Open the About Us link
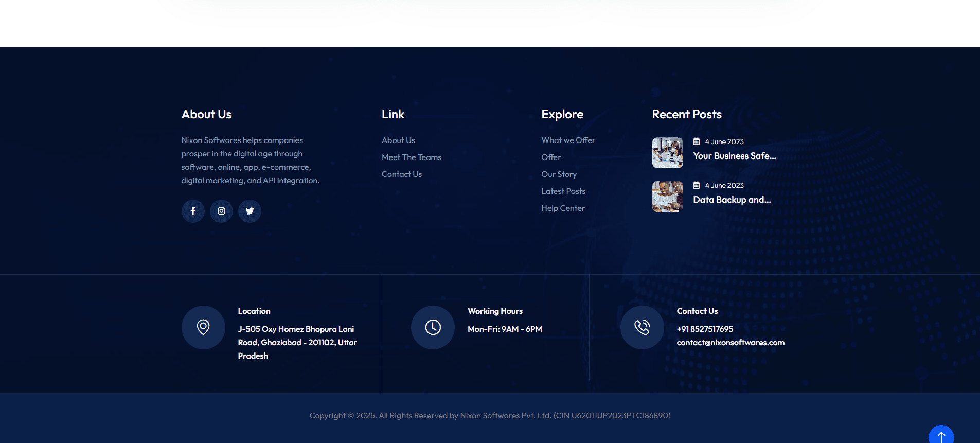 pyautogui.click(x=398, y=140)
